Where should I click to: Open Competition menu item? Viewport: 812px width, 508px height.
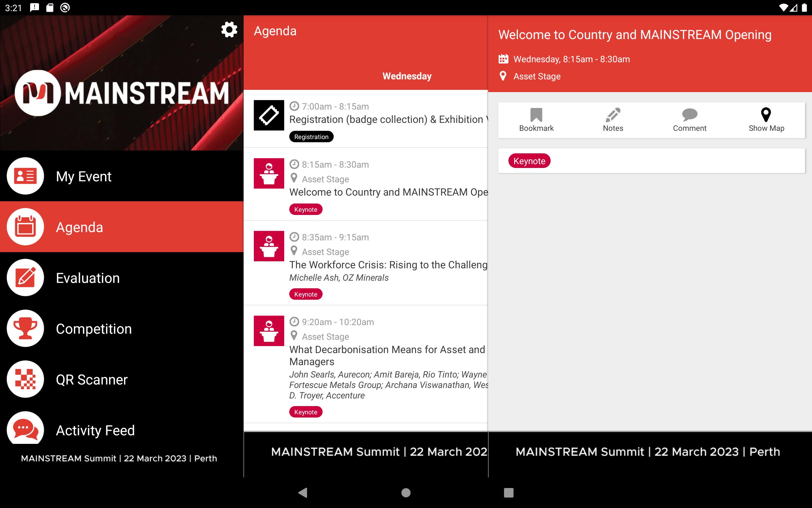[x=122, y=328]
